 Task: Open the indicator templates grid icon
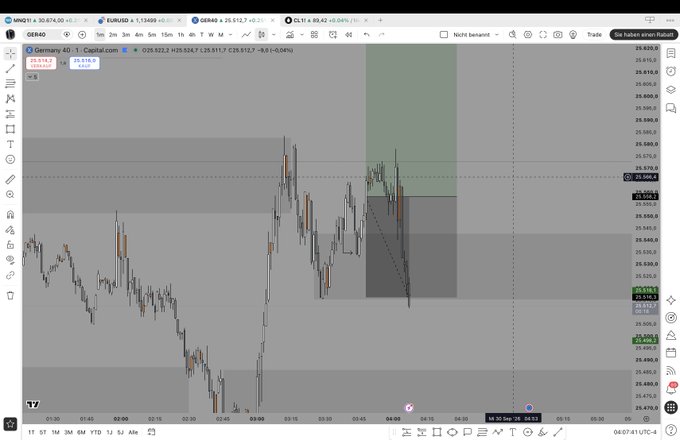click(314, 35)
